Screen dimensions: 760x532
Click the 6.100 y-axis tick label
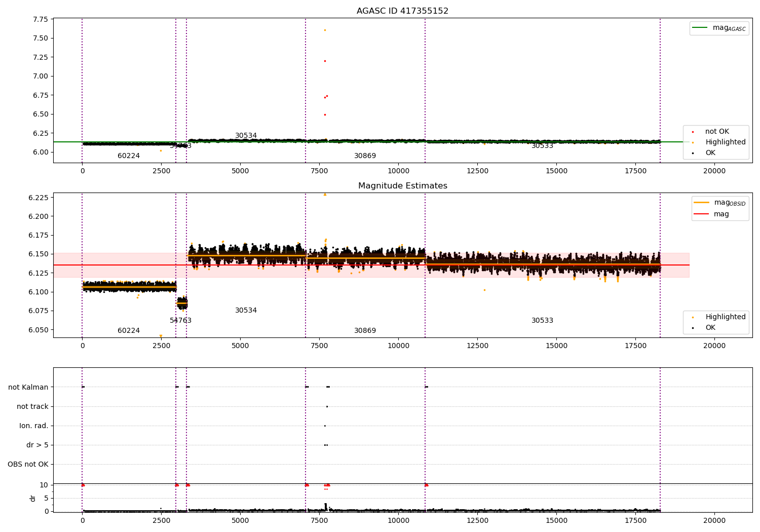click(38, 292)
